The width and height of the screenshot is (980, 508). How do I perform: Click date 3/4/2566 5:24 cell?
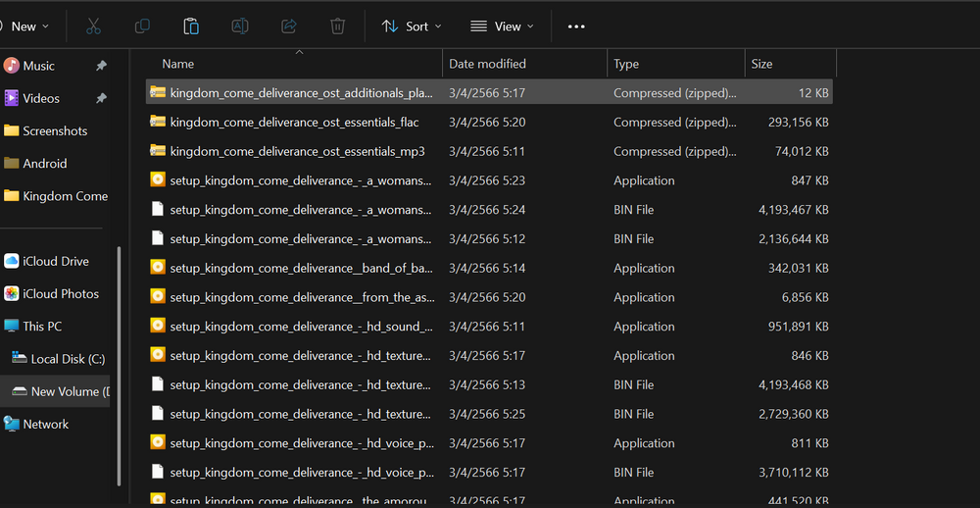point(487,210)
